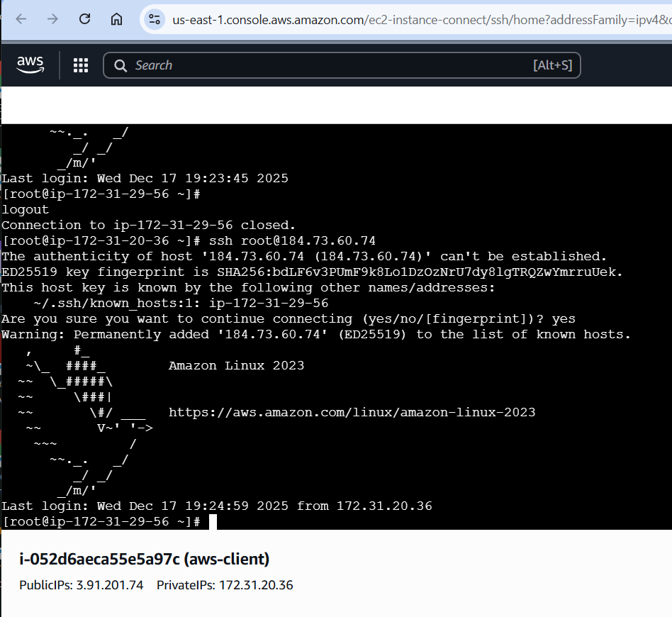
Task: Select the PublicIPs: 3.91.201.74 text
Action: [x=82, y=585]
